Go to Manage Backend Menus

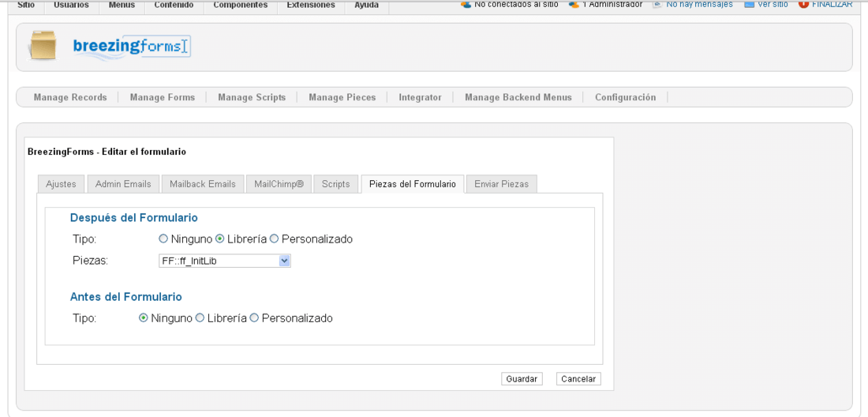tap(518, 97)
